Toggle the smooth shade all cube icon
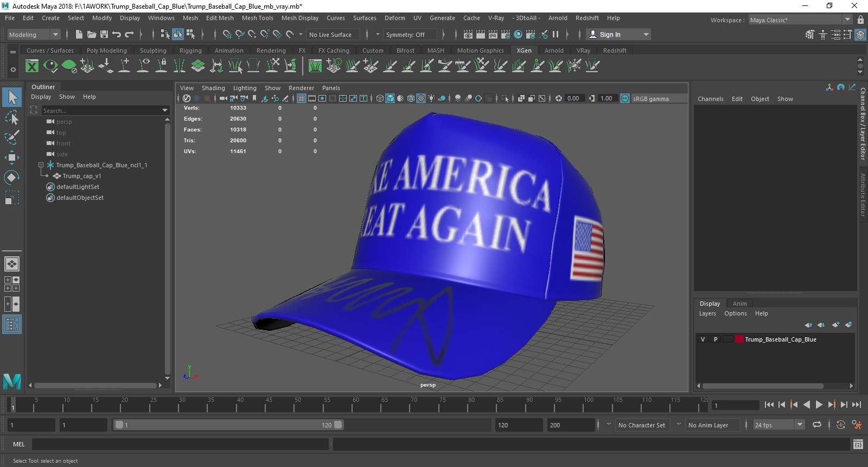Screen dimensions: 868x467 click(x=390, y=98)
